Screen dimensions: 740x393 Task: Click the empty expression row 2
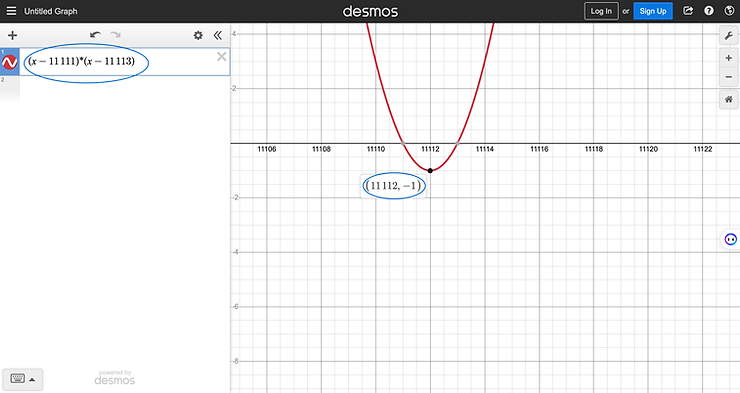[115, 88]
